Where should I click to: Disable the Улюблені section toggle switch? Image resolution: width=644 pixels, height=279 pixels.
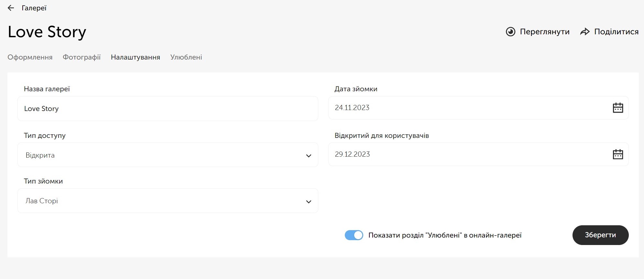(354, 235)
